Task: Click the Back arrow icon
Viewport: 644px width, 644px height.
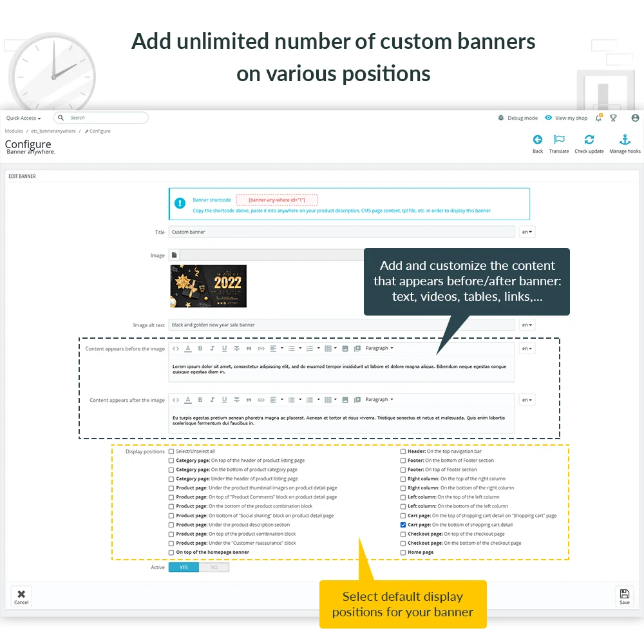Action: click(x=537, y=140)
